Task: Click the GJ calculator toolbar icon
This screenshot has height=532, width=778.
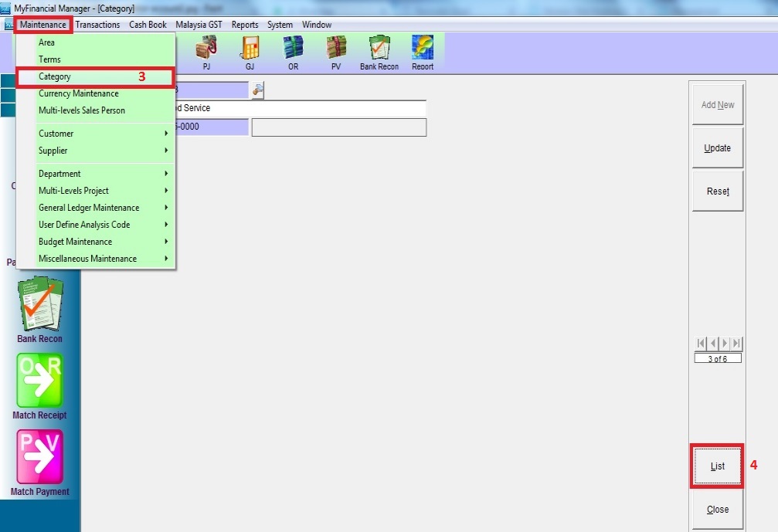Action: [x=250, y=51]
